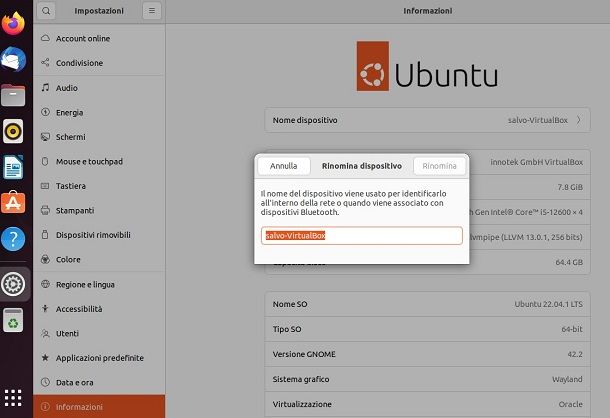Open Ubuntu Software store icon
This screenshot has width=610, height=418.
click(13, 202)
